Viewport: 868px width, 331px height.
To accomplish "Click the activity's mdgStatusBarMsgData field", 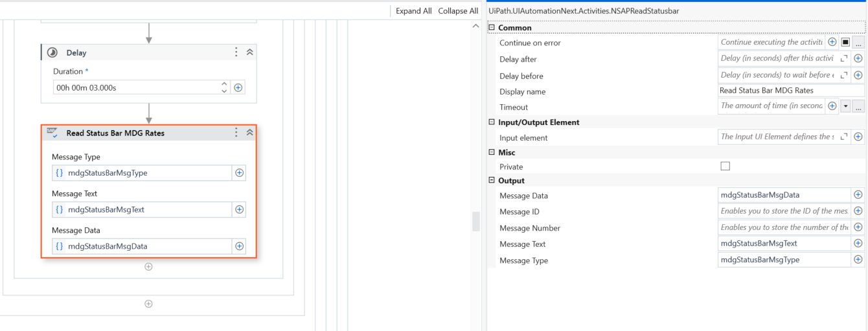I will (x=142, y=246).
